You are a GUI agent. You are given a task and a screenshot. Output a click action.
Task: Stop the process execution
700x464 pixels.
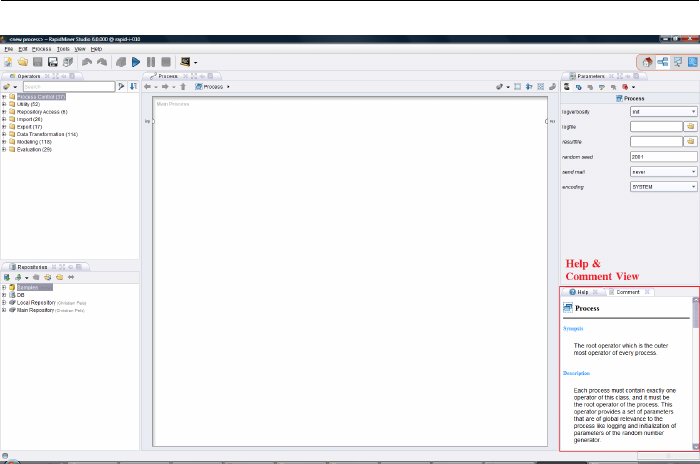(x=166, y=62)
